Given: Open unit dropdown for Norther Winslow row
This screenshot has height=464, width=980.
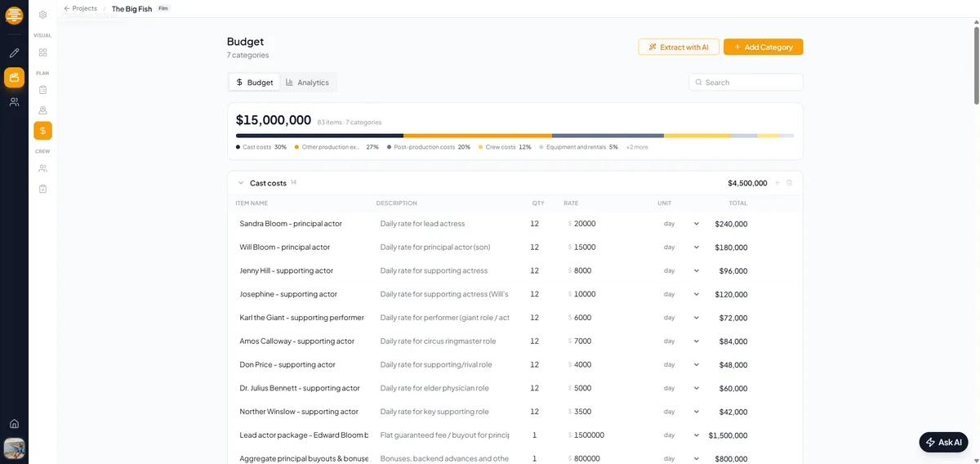Looking at the screenshot, I should click(x=681, y=412).
